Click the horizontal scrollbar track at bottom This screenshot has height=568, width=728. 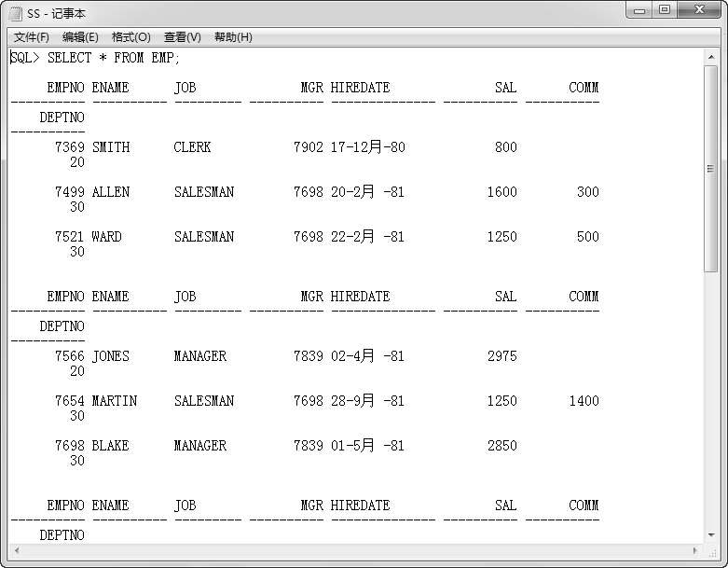tap(354, 549)
